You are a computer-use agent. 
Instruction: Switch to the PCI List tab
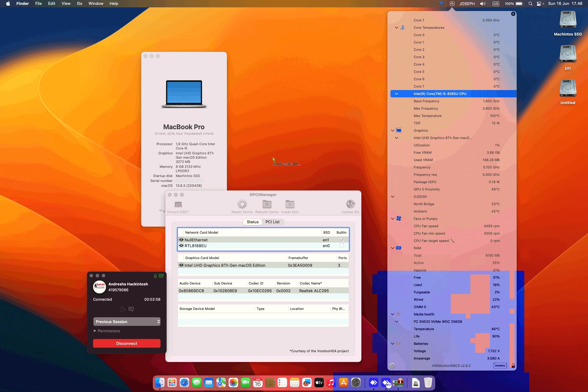click(x=272, y=222)
